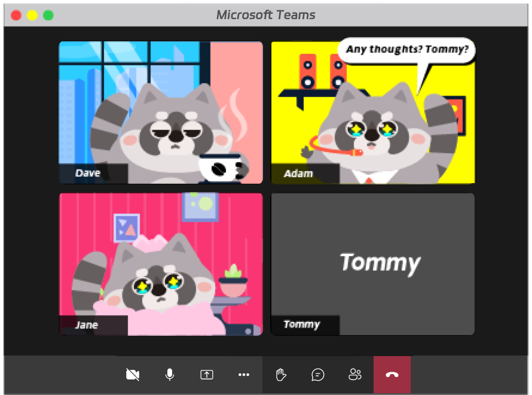Image resolution: width=532 pixels, height=395 pixels.
Task: Click the Dave name label
Action: point(88,174)
